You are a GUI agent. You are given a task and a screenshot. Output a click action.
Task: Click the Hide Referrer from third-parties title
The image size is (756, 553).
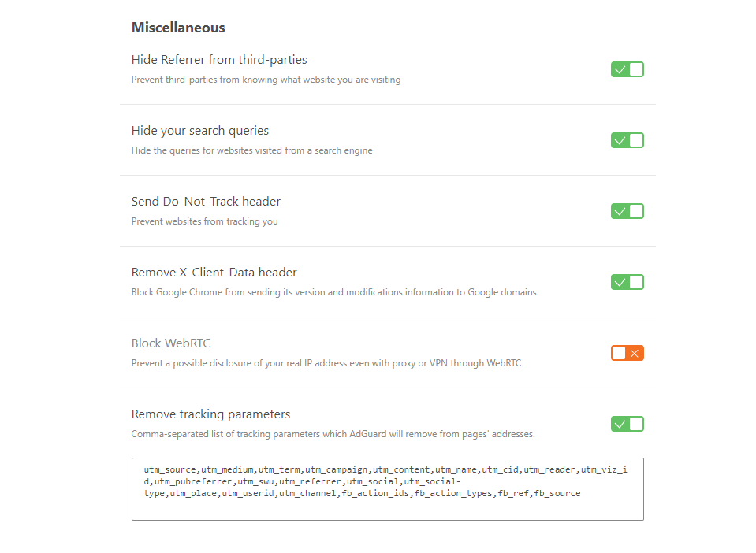click(x=219, y=60)
